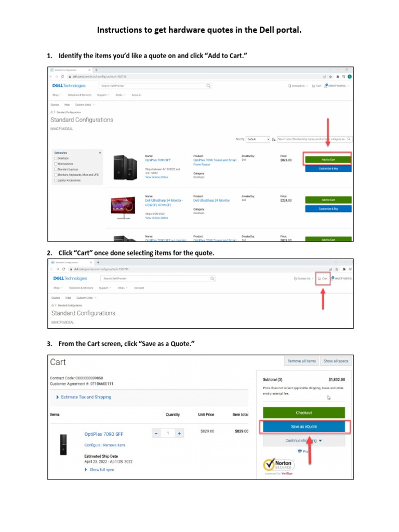Image resolution: width=399 pixels, height=532 pixels.
Task: Click the Search Dell Premier field in step 1
Action: (155, 86)
